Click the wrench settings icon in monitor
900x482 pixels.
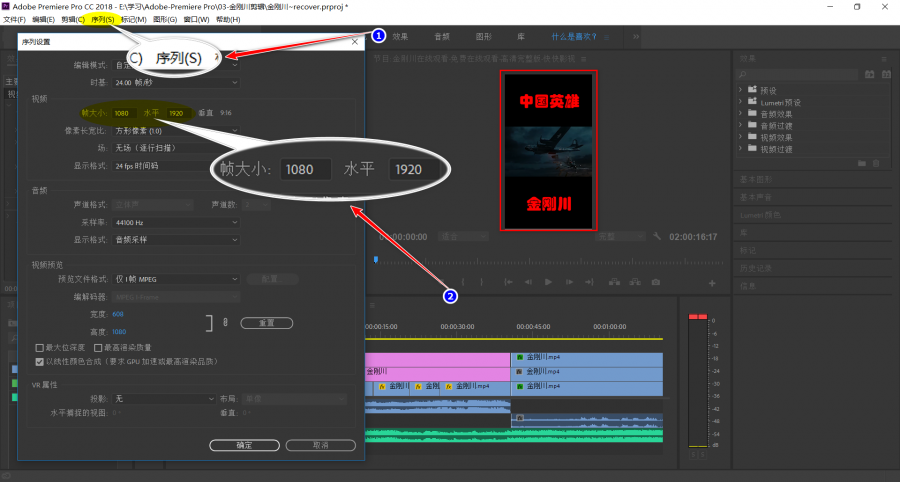[657, 236]
